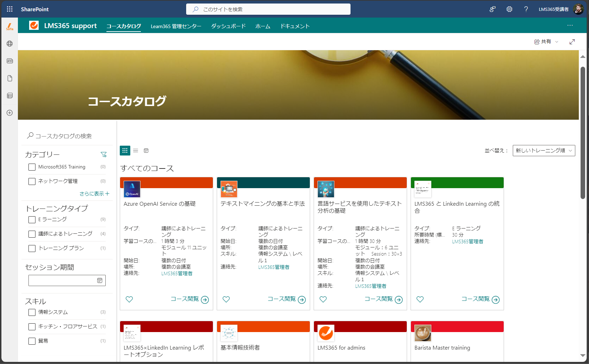Open the ホーム navigation tab
Screen dimensions: 589x364
pos(263,26)
